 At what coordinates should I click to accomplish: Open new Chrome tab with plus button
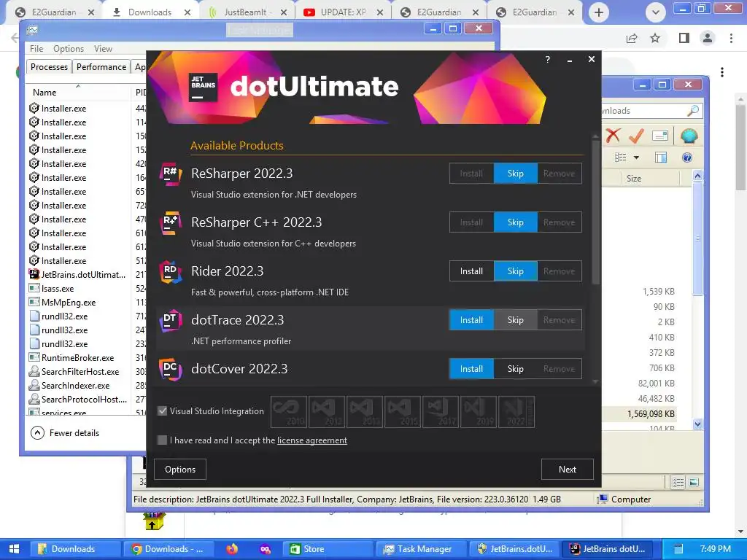(x=599, y=12)
